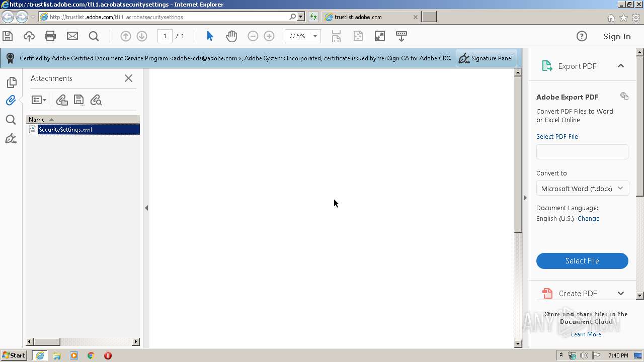The width and height of the screenshot is (644, 362).
Task: Click the copy icon beside Adobe Export PDF
Action: (x=624, y=96)
